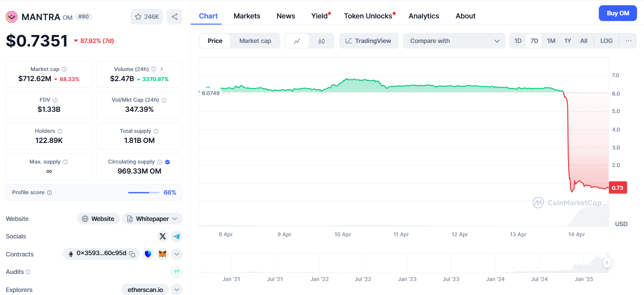Click the Market cap info icon
644x295 pixels.
pos(64,69)
